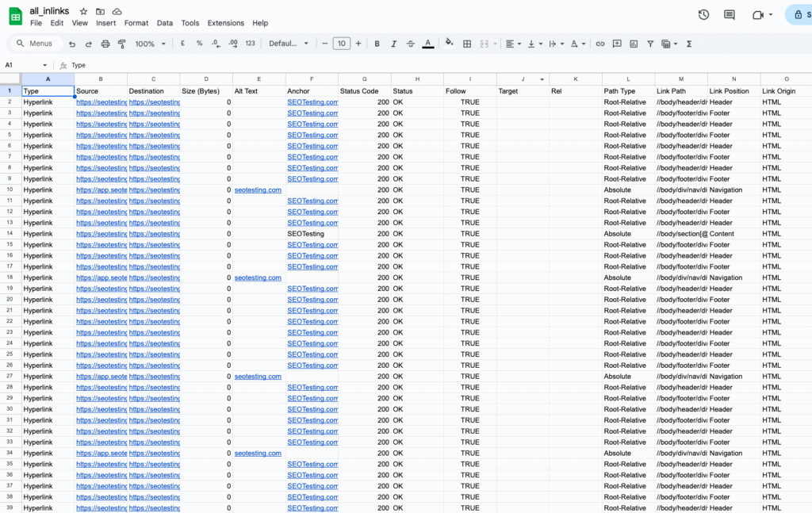Open the Data menu
The width and height of the screenshot is (812, 513).
point(165,23)
